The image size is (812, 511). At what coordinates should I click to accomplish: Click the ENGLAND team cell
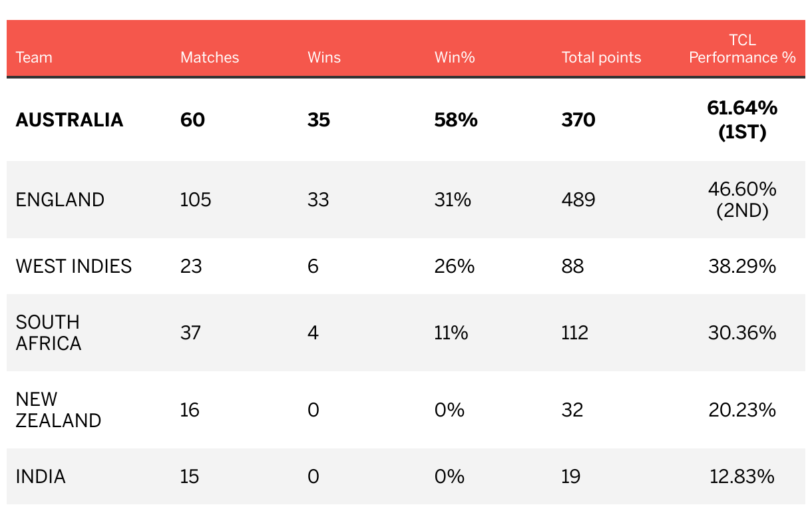pyautogui.click(x=60, y=200)
